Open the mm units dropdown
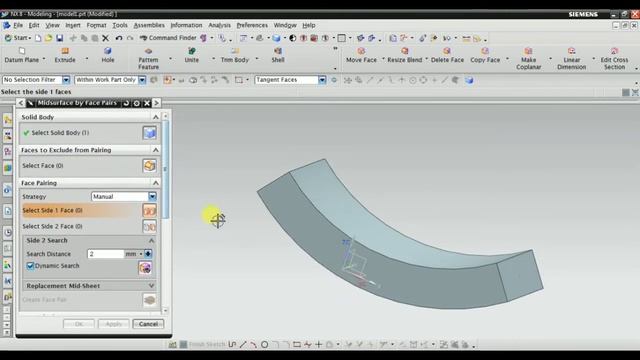 tap(134, 254)
